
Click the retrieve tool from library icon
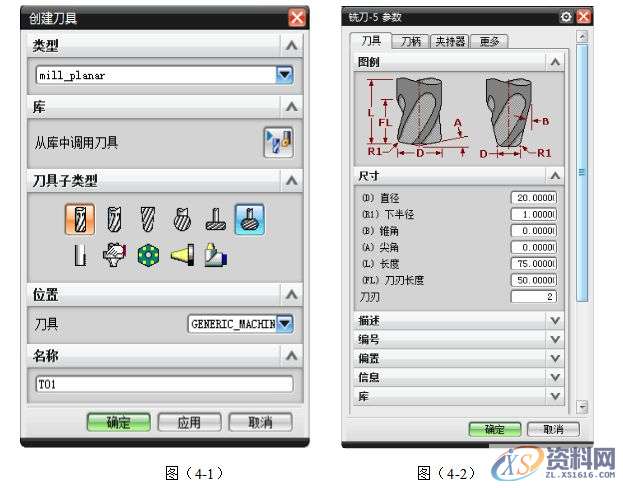279,142
